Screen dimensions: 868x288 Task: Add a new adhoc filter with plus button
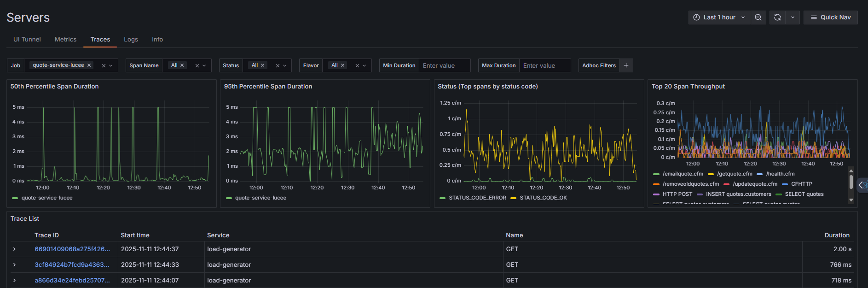[x=626, y=65]
